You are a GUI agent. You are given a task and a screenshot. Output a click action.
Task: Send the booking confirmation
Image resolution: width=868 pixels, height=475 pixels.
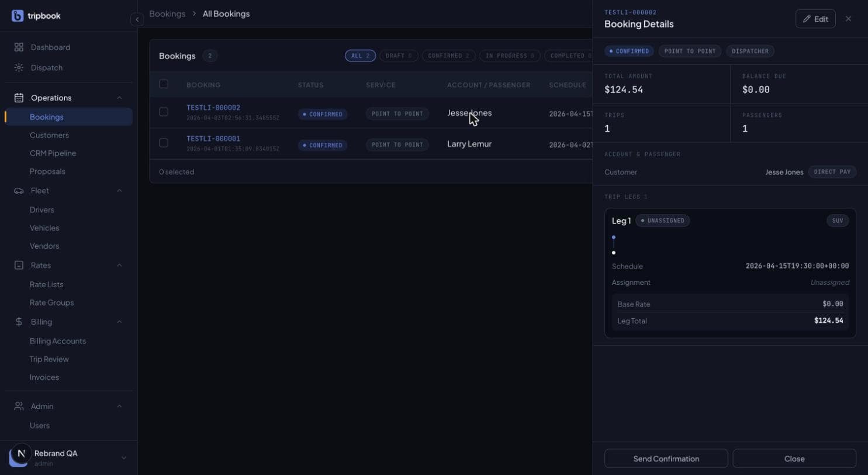tap(666, 459)
